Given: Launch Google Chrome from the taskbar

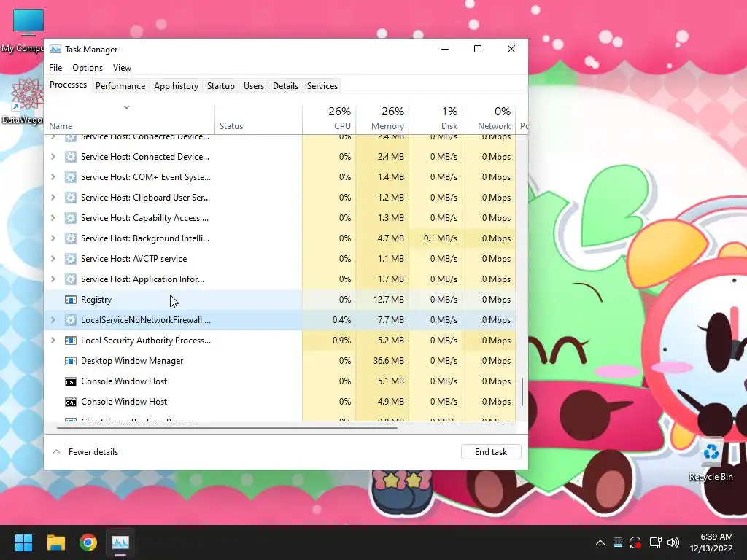Looking at the screenshot, I should click(x=88, y=542).
